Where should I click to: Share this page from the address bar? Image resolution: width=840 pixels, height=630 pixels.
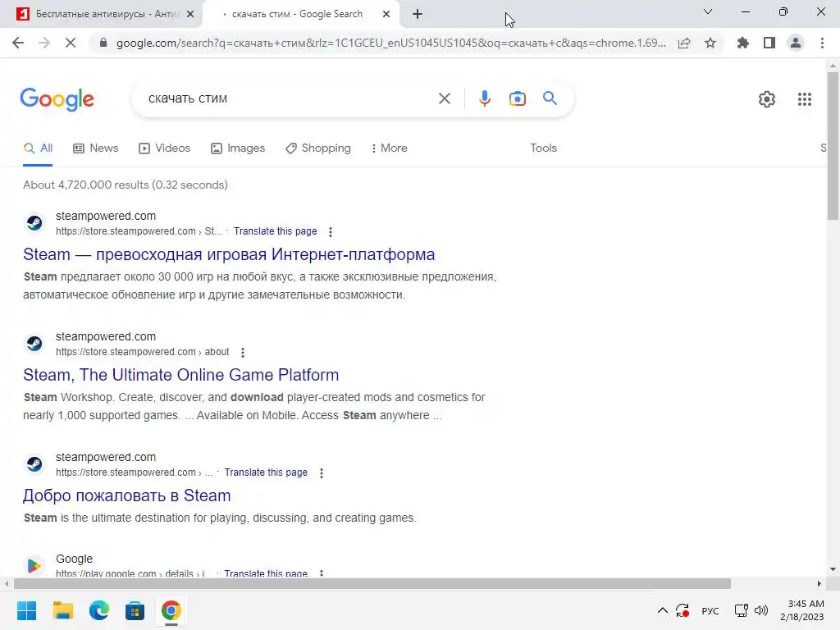point(684,43)
